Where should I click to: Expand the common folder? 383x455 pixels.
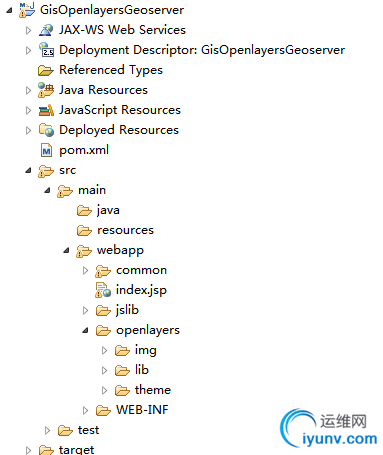point(86,270)
